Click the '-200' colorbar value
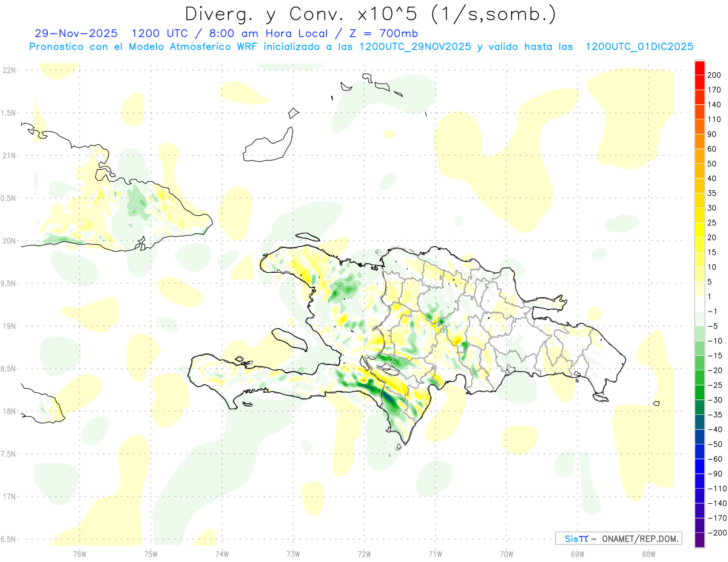728x562 pixels. 718,532
